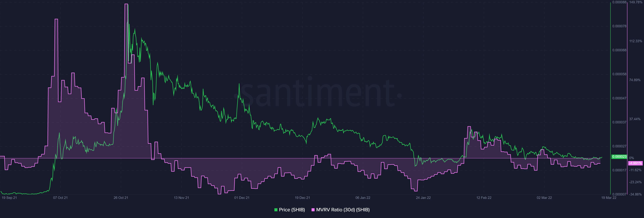Click the 01 Dec 21 date label
644x218 pixels.
[242, 198]
